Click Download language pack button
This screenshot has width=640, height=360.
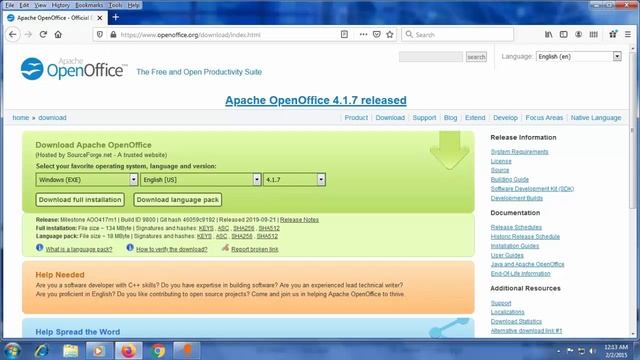point(178,200)
